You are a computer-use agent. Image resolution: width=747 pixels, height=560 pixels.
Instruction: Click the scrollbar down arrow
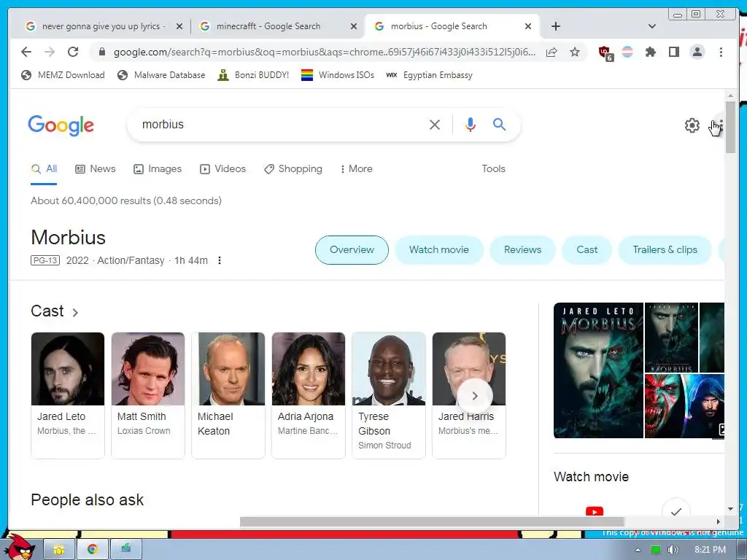(x=730, y=510)
